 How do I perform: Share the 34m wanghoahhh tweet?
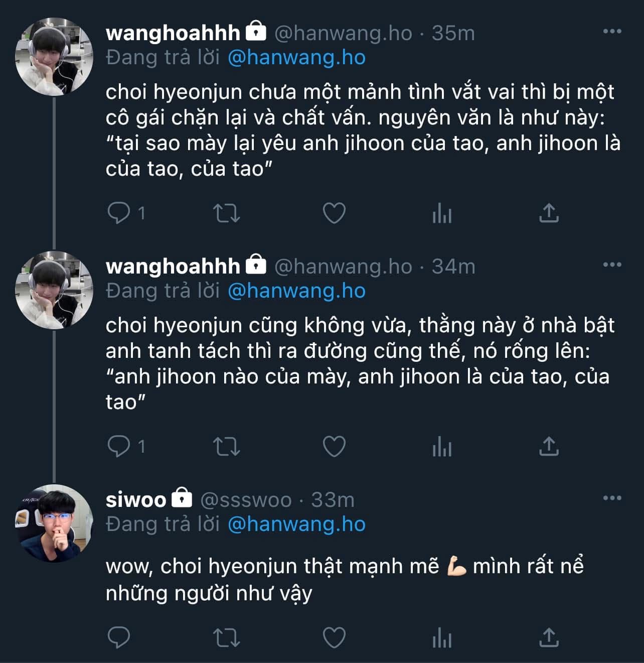pos(549,446)
